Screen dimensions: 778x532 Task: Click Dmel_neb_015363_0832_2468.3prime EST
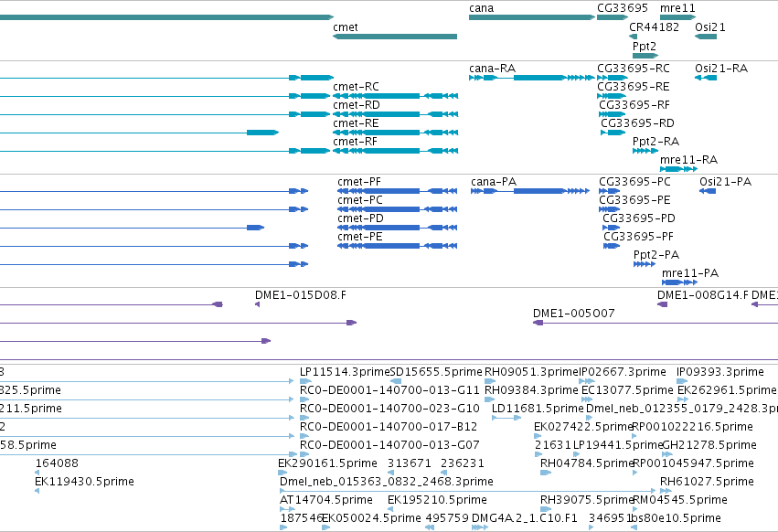tap(467, 491)
